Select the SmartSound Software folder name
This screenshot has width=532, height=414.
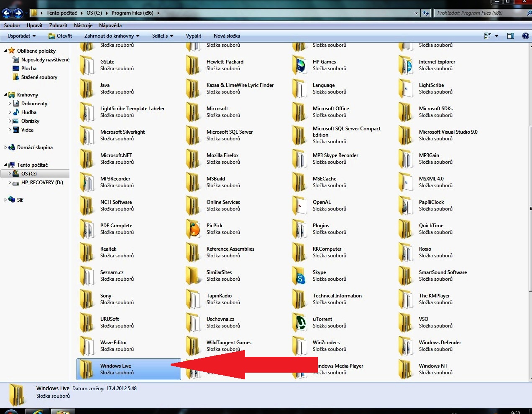(443, 272)
